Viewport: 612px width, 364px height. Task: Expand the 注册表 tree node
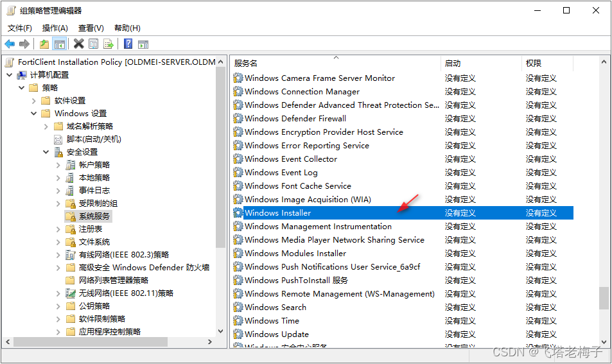tap(58, 229)
